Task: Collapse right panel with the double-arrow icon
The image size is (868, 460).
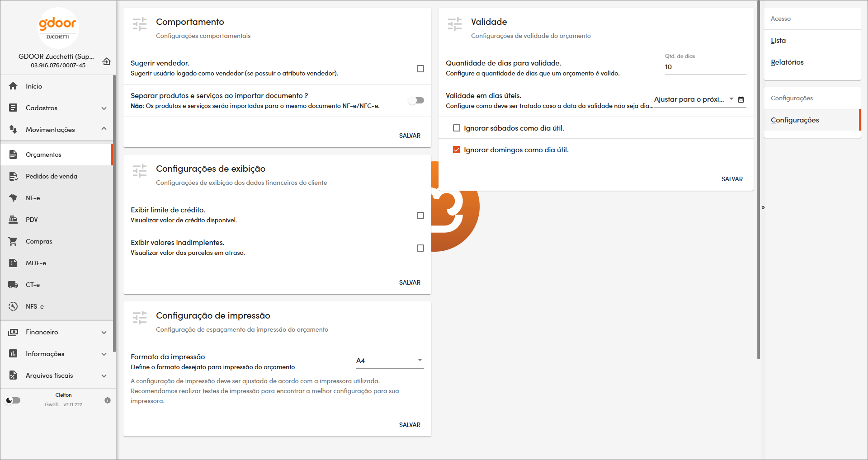Action: 763,207
